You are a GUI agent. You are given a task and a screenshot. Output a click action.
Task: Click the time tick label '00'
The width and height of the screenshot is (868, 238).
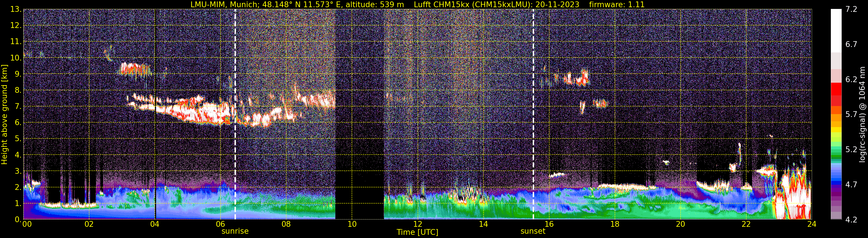(x=27, y=224)
